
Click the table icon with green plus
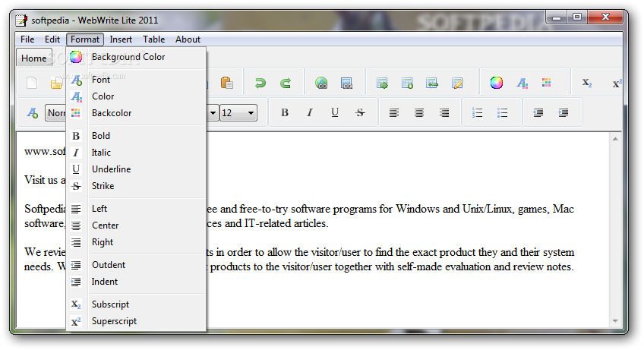click(x=407, y=83)
